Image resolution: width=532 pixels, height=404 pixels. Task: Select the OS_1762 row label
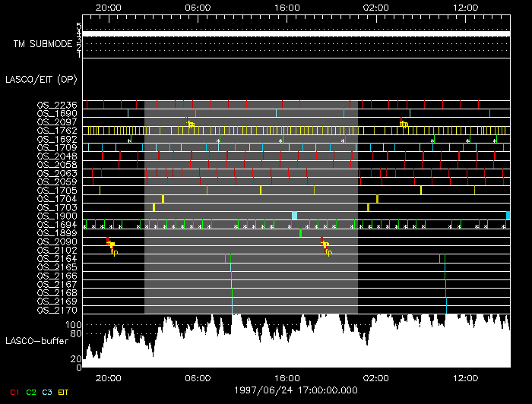[57, 131]
